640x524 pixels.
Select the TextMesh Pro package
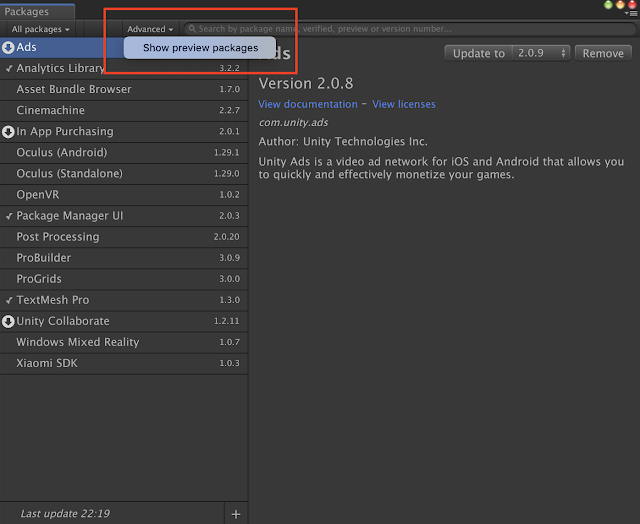(x=124, y=300)
